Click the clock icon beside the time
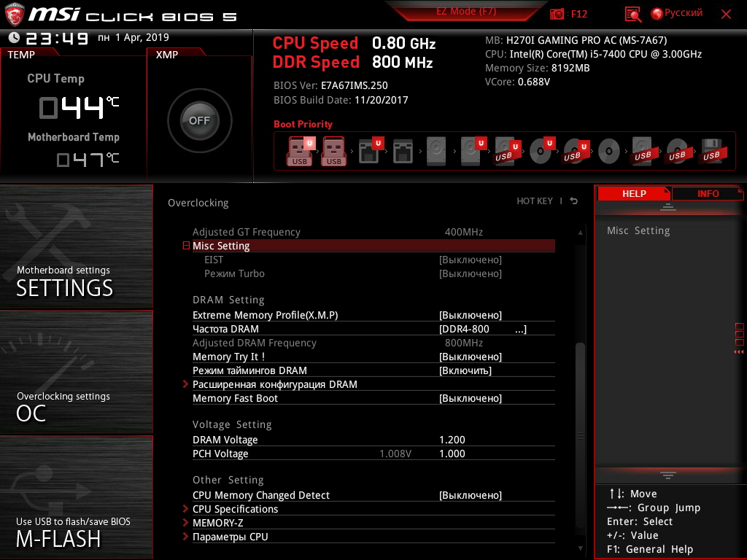 point(15,38)
